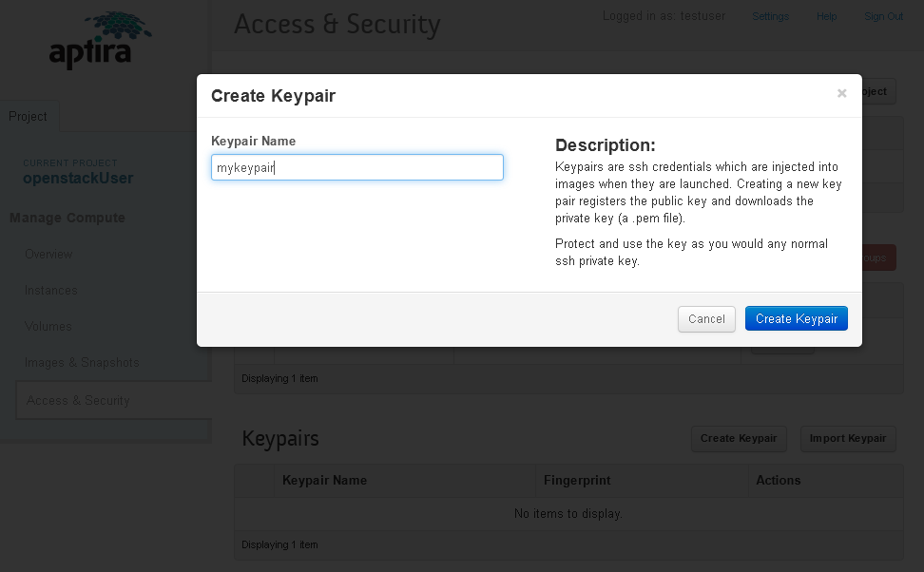Click the Keypair Name input field
Screen dimensions: 924x572
[x=357, y=167]
